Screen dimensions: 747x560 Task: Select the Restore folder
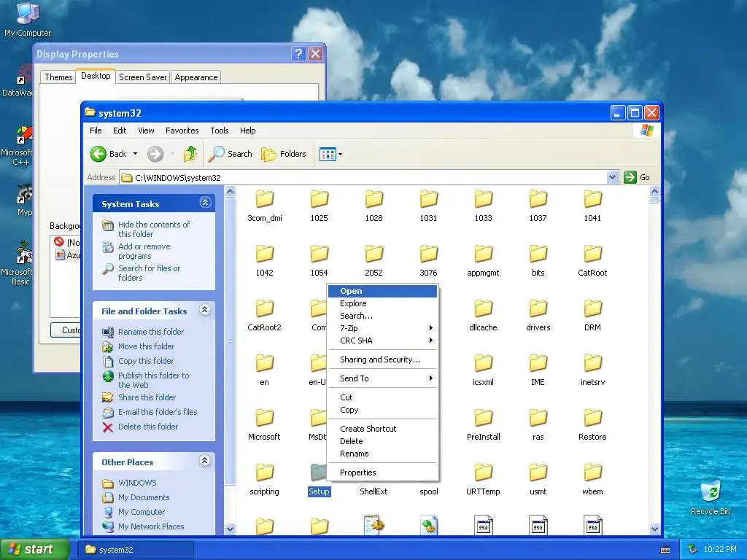point(592,425)
